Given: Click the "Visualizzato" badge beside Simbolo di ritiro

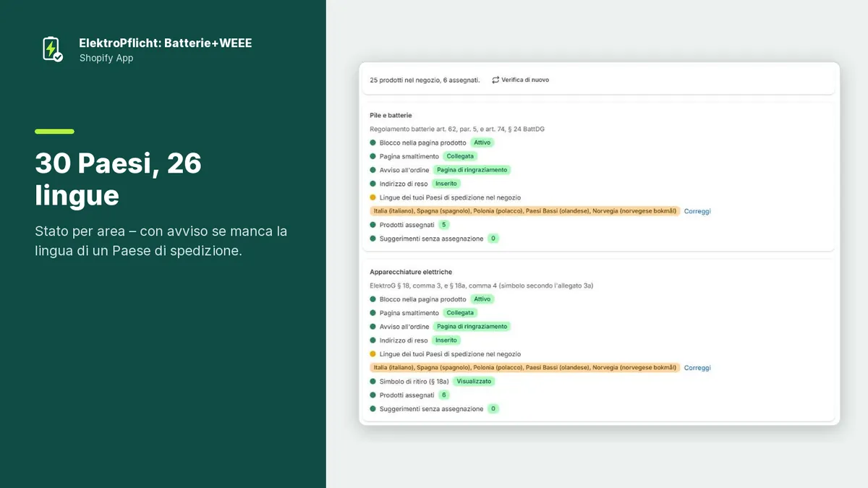Looking at the screenshot, I should tap(475, 382).
